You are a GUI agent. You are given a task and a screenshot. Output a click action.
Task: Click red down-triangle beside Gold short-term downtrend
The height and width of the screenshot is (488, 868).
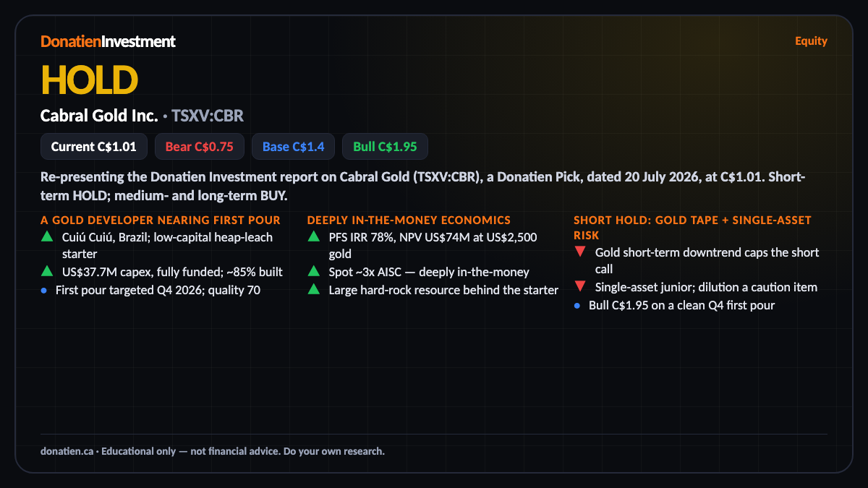pyautogui.click(x=579, y=252)
